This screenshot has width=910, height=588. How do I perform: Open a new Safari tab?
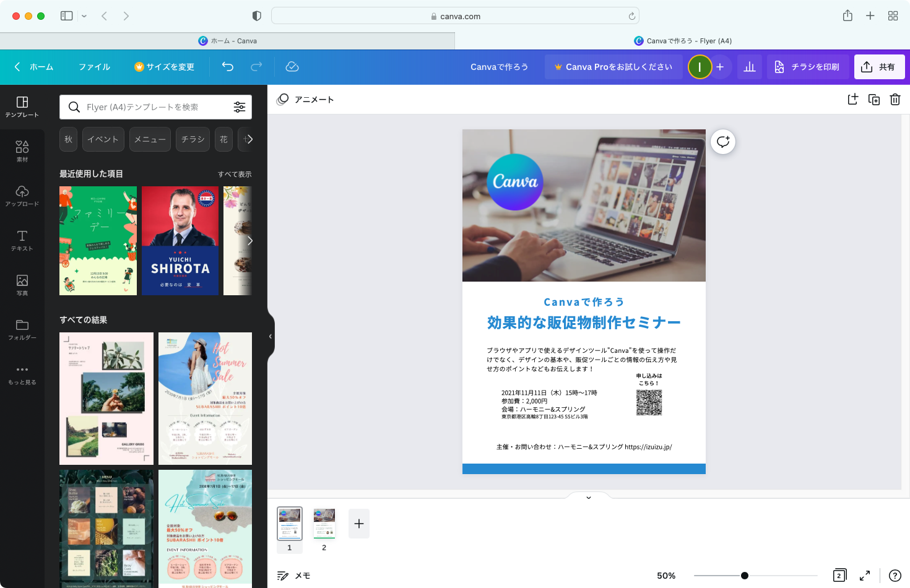[x=870, y=16]
